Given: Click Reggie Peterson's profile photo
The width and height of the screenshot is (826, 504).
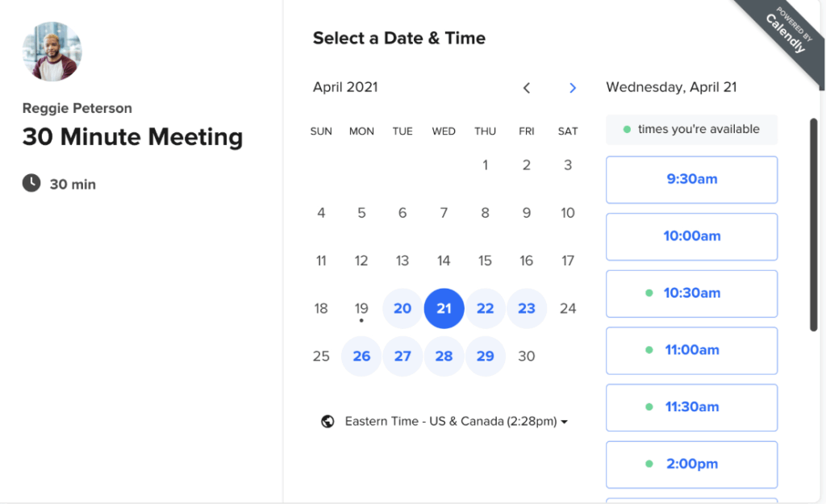Looking at the screenshot, I should (52, 52).
